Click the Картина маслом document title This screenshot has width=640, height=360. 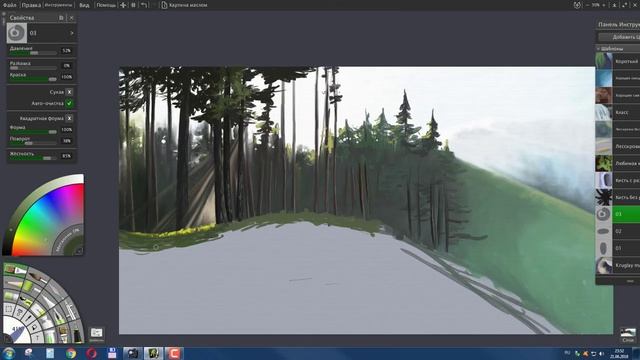(188, 5)
